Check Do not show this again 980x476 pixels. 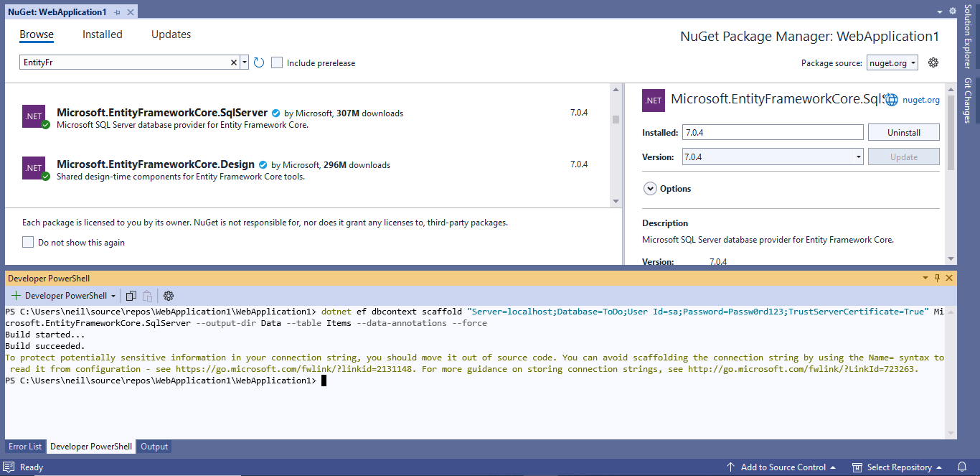[x=28, y=242]
